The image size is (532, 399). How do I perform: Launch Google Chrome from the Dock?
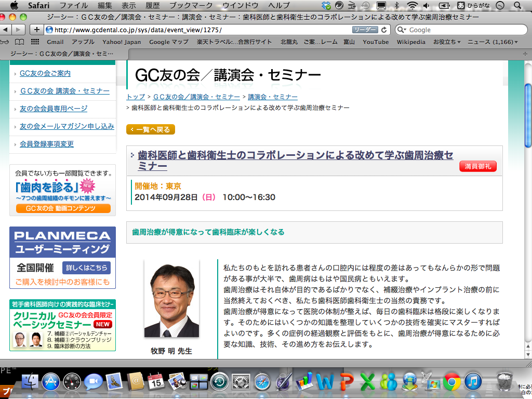451,382
